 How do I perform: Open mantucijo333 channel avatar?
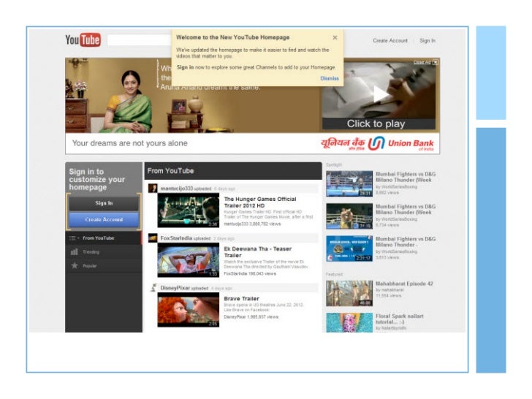coord(153,188)
